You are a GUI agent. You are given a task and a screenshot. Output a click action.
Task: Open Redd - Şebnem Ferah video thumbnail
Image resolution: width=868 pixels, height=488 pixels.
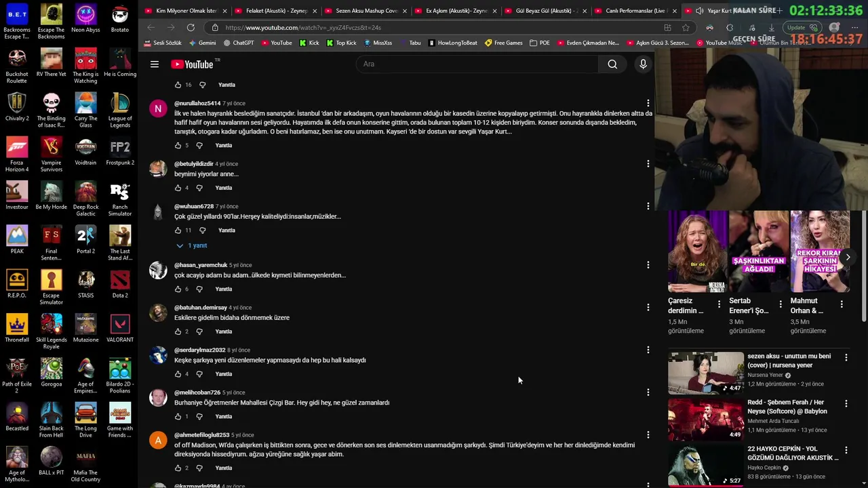click(706, 419)
